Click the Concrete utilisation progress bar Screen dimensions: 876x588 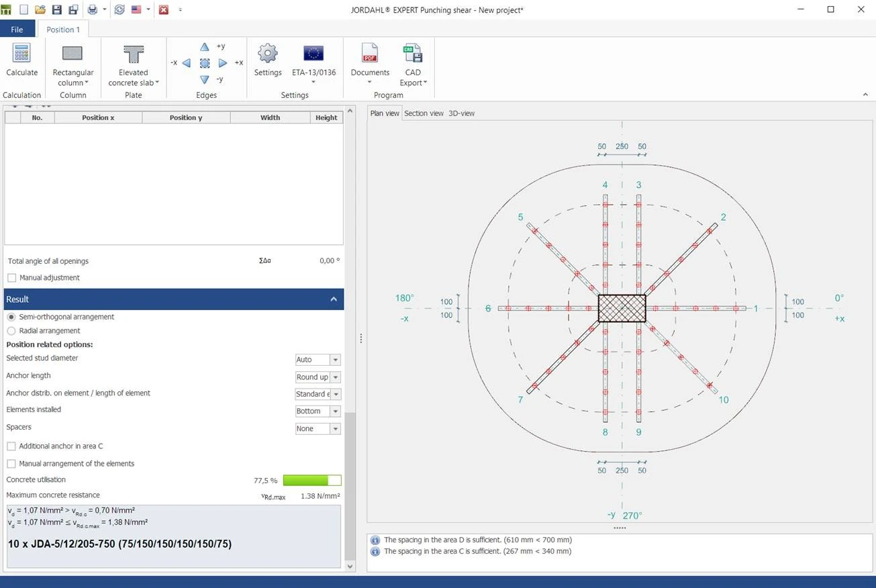tap(312, 481)
